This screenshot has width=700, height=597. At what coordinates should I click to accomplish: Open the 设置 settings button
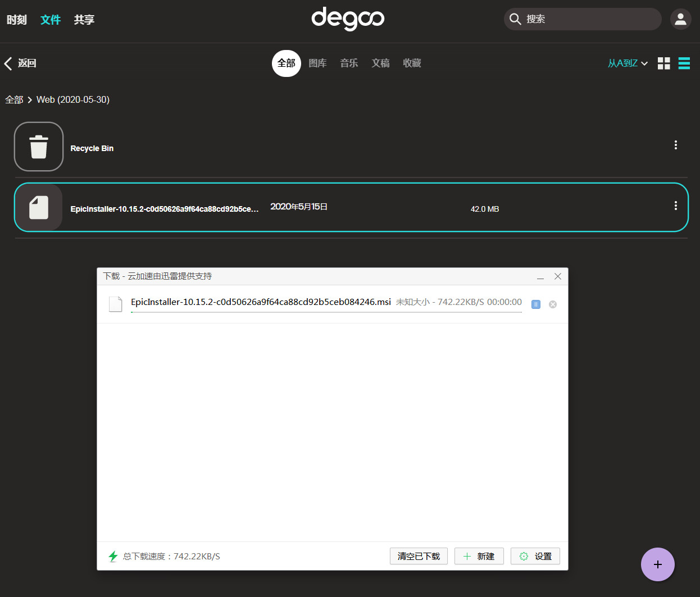(535, 556)
